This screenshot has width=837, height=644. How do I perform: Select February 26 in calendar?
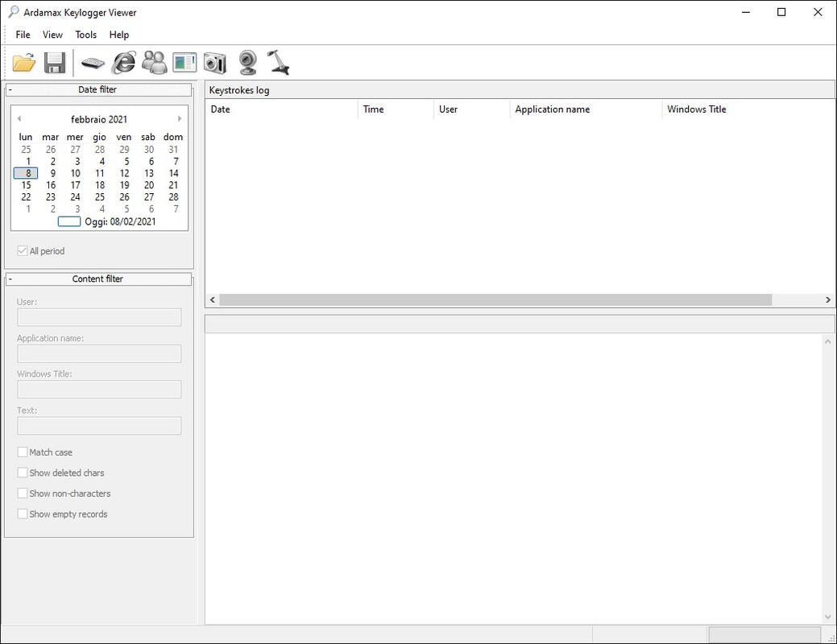coord(124,197)
